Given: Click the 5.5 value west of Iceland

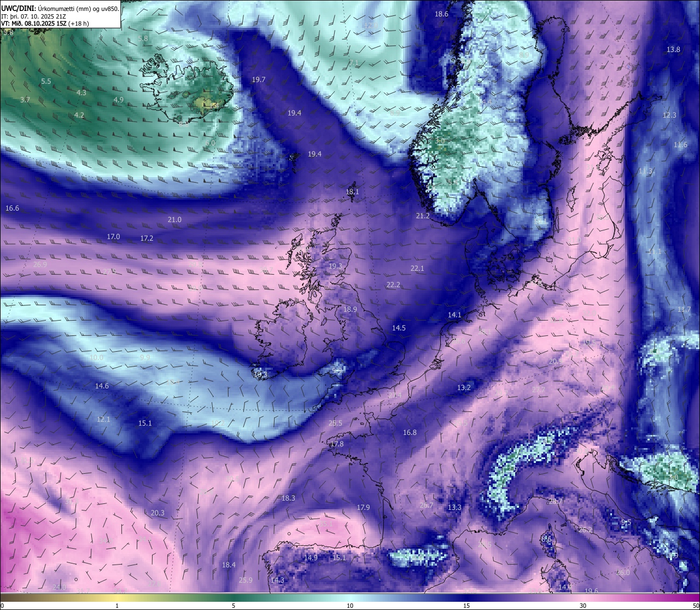Looking at the screenshot, I should (x=46, y=82).
